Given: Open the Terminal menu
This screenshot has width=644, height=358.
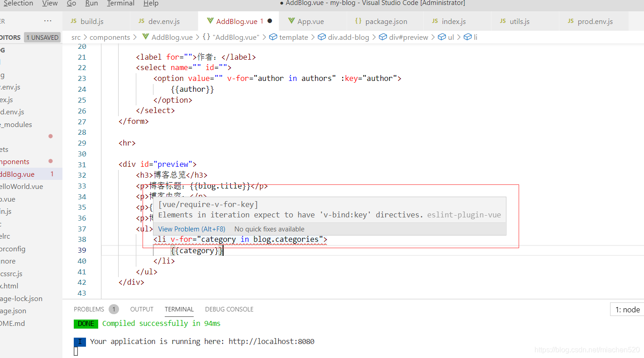Looking at the screenshot, I should (120, 4).
